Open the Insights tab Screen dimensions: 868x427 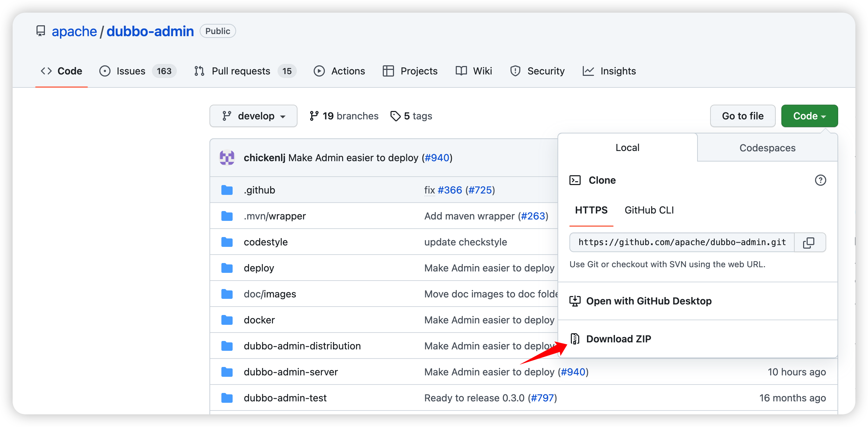pyautogui.click(x=617, y=71)
